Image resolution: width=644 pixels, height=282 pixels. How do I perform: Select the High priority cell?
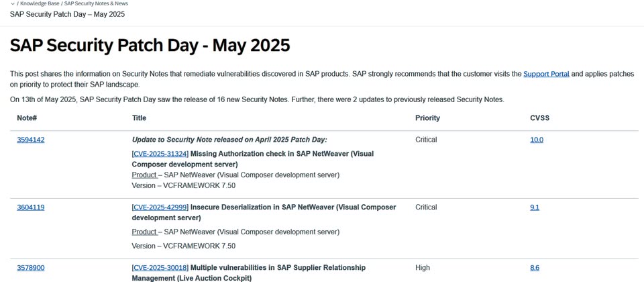point(423,268)
